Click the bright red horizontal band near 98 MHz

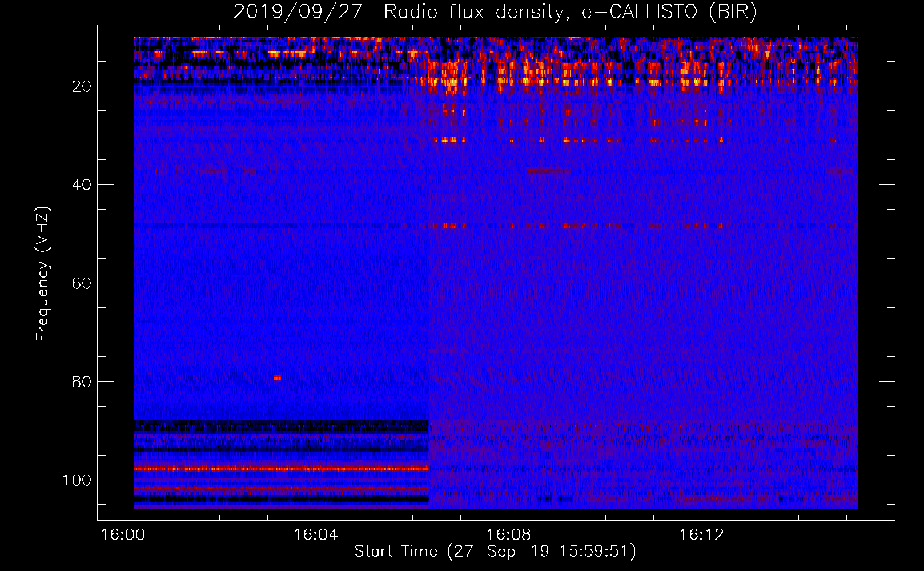coord(282,469)
